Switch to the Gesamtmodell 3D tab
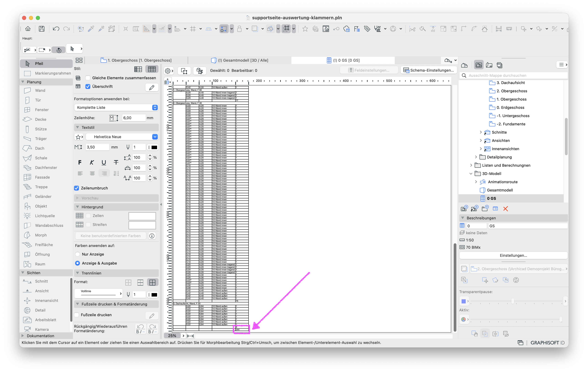Image resolution: width=588 pixels, height=373 pixels. tap(240, 60)
